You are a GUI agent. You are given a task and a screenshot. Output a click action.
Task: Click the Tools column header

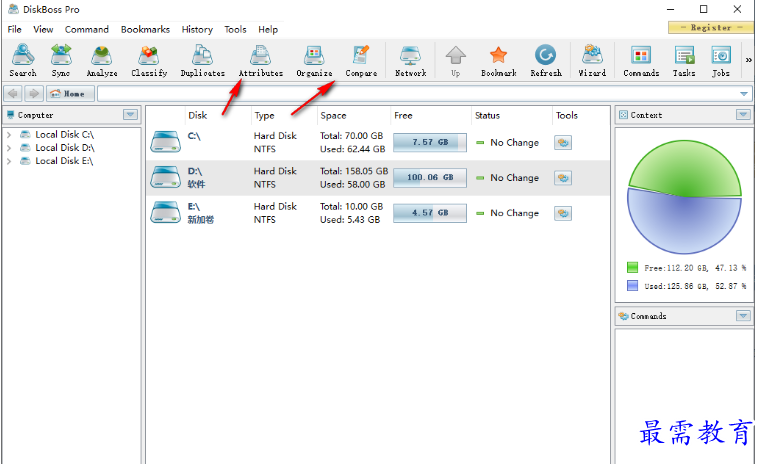click(566, 115)
